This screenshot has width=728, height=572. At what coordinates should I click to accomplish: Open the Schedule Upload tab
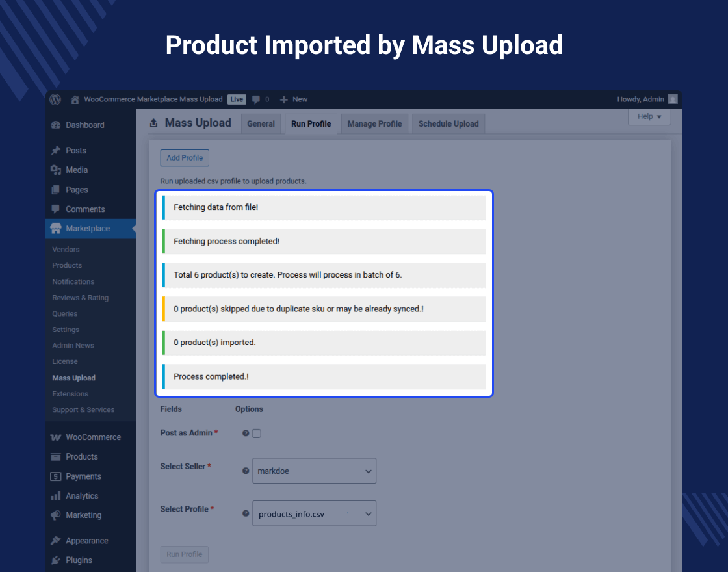coord(448,124)
